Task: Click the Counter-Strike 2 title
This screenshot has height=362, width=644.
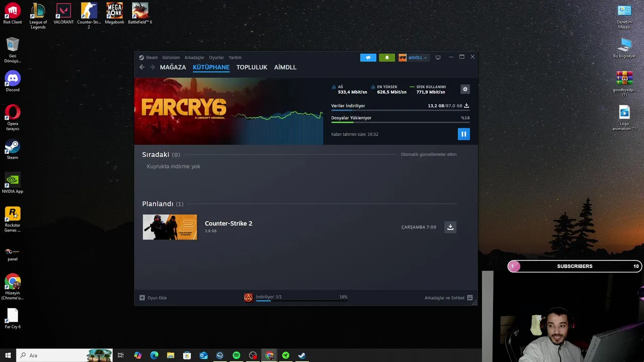Action: (x=228, y=223)
